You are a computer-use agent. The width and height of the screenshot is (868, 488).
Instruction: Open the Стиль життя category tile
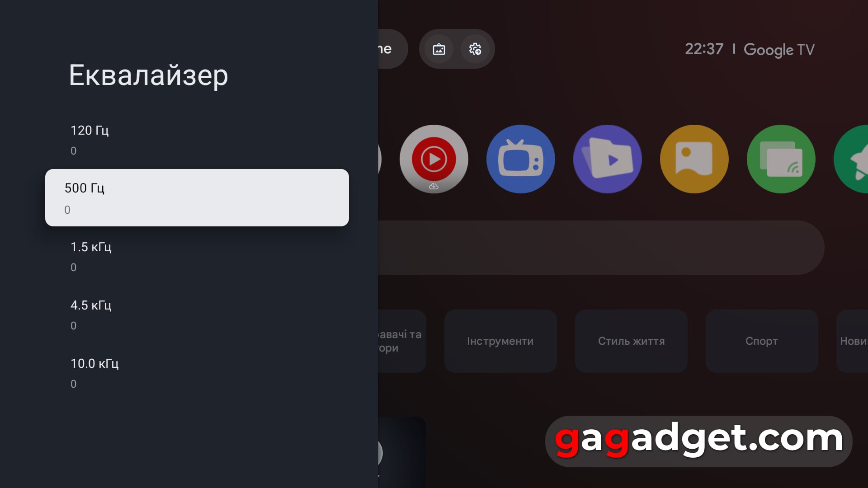pyautogui.click(x=631, y=341)
